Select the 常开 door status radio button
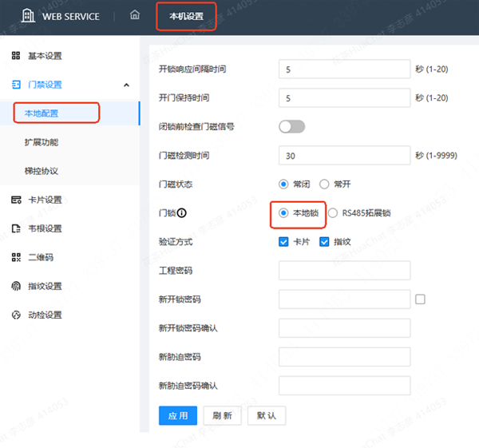The height and width of the screenshot is (448, 479). pyautogui.click(x=324, y=184)
